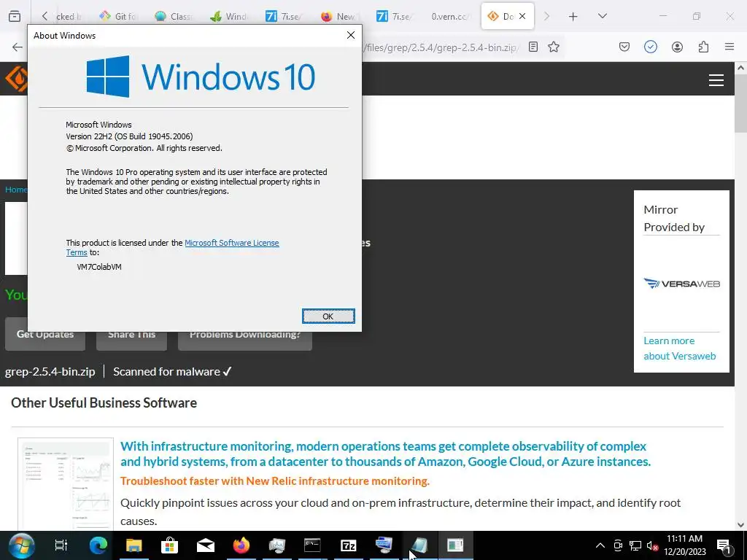Screen dimensions: 747x560
Task: Open the infrastructure monitoring ad headline
Action: coord(385,454)
